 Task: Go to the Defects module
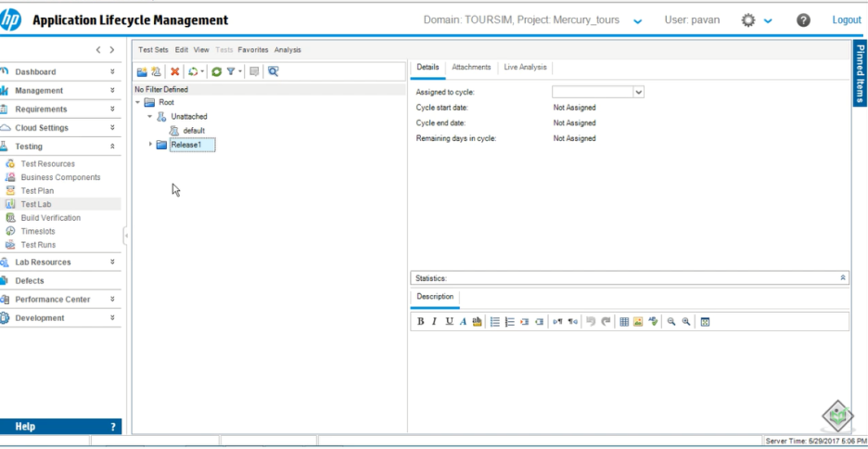tap(30, 281)
